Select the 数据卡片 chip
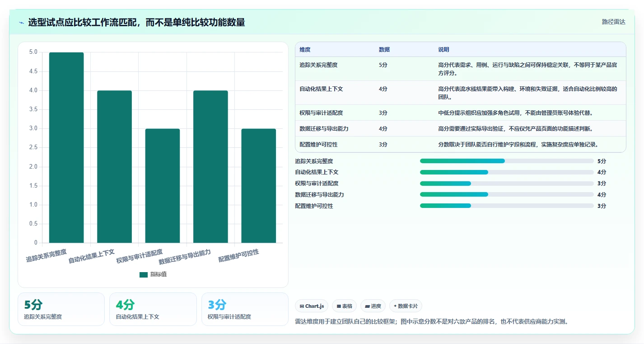 point(406,306)
